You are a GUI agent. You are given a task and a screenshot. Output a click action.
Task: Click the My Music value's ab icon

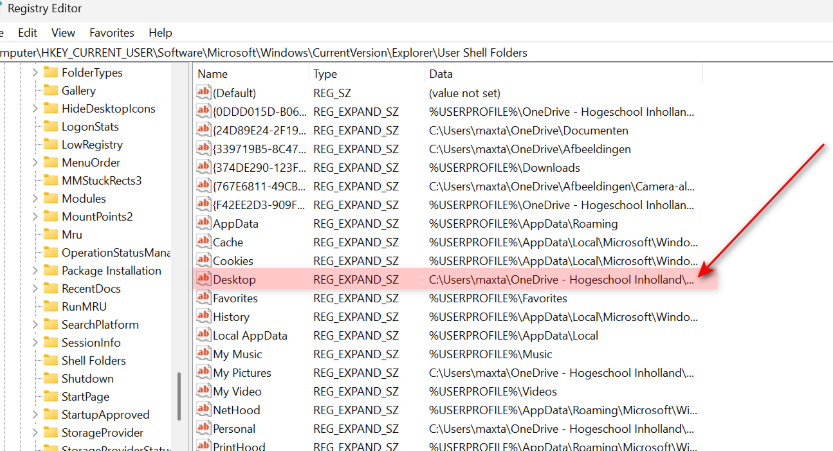[x=203, y=353]
